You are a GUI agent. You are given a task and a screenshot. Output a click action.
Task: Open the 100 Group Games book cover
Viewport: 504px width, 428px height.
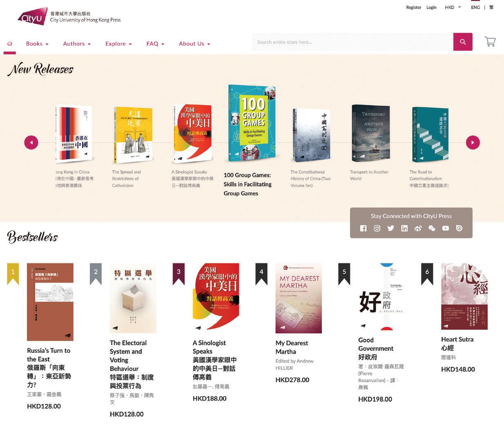tap(252, 123)
